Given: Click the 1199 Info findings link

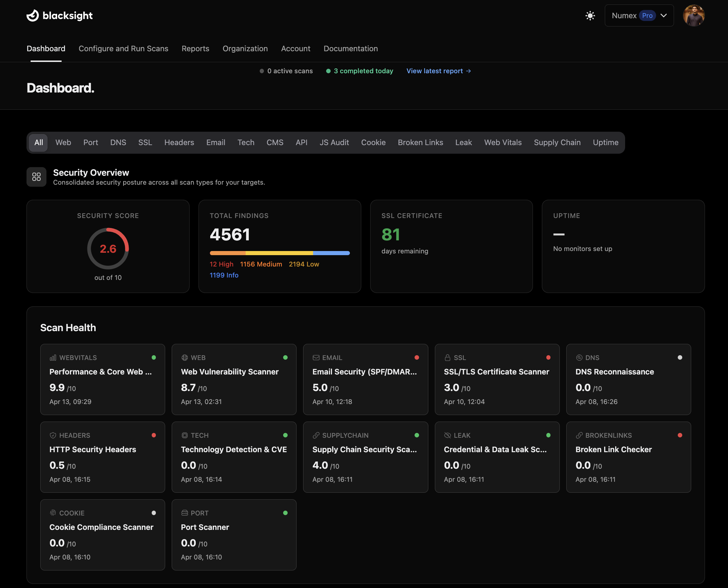Looking at the screenshot, I should [x=224, y=275].
